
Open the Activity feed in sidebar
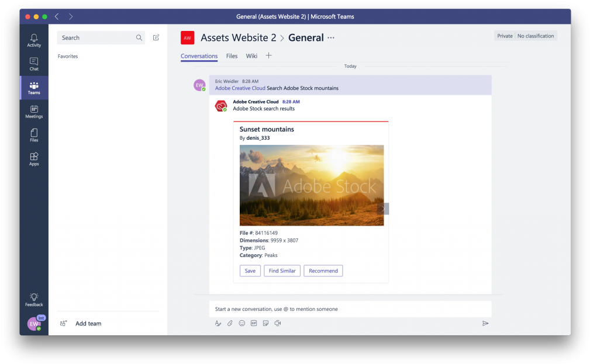[x=34, y=40]
